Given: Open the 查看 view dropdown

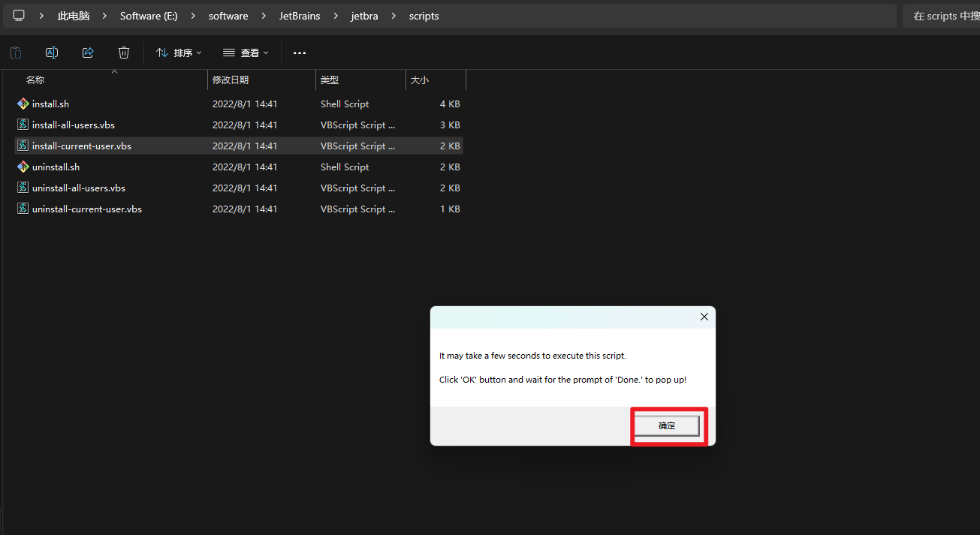Looking at the screenshot, I should (x=246, y=53).
